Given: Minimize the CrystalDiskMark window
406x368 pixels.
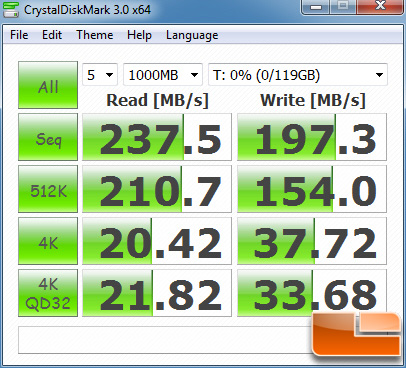Looking at the screenshot, I should pyautogui.click(x=316, y=7).
